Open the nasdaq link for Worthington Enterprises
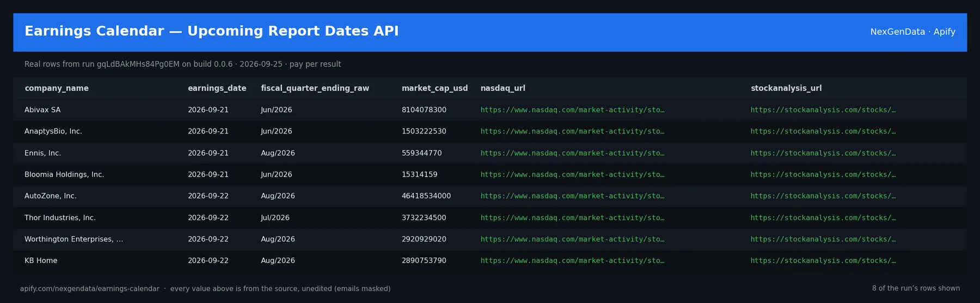The image size is (980, 303). coord(572,239)
